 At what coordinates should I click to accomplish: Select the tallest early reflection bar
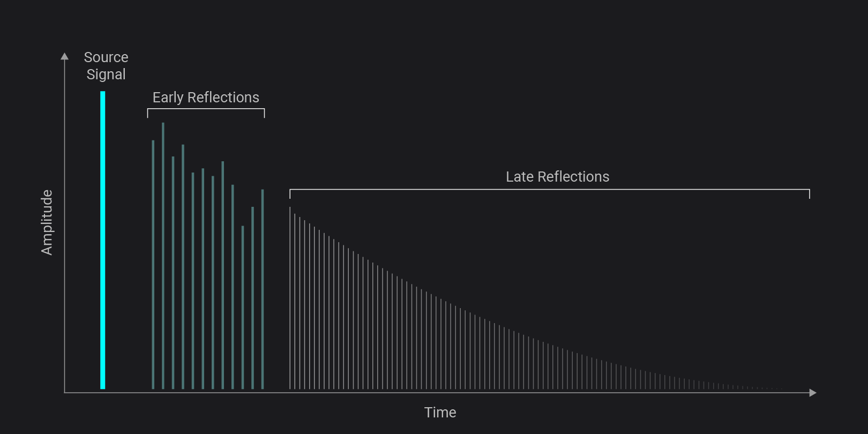(163, 256)
